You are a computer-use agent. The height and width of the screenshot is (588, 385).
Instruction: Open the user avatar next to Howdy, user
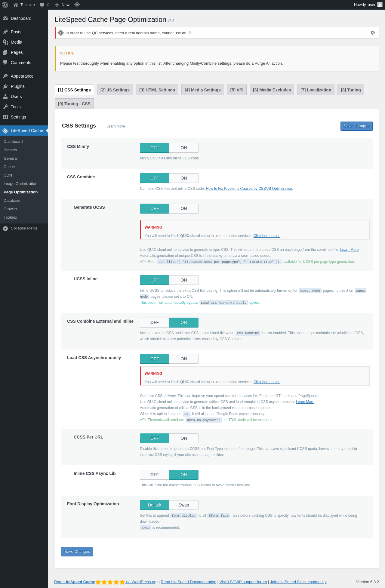click(x=380, y=5)
